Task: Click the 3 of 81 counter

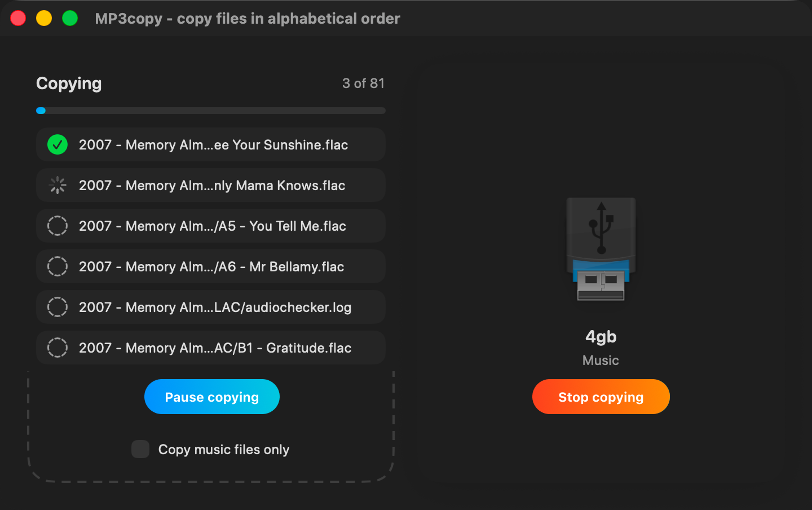Action: [363, 83]
